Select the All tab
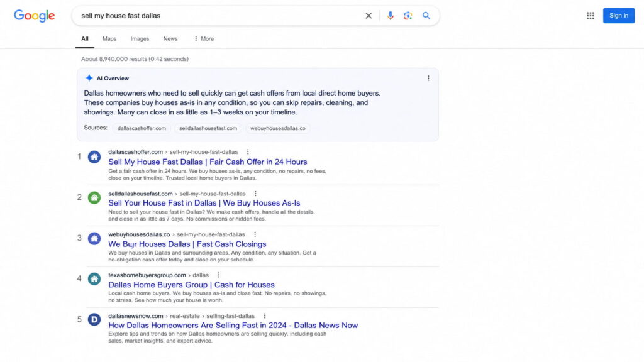The width and height of the screenshot is (644, 362). [x=85, y=39]
